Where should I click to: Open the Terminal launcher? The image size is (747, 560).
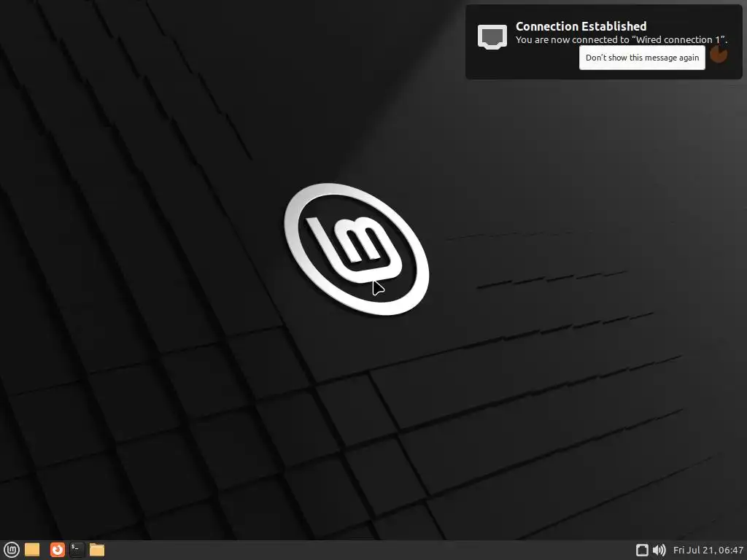77,550
